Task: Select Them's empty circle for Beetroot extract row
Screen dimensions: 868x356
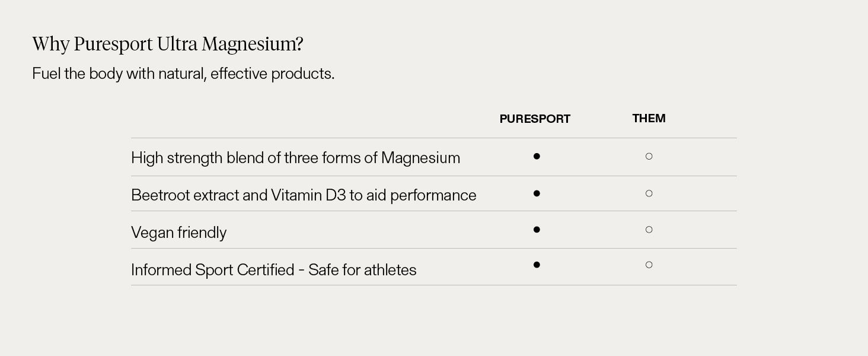Action: [x=649, y=193]
